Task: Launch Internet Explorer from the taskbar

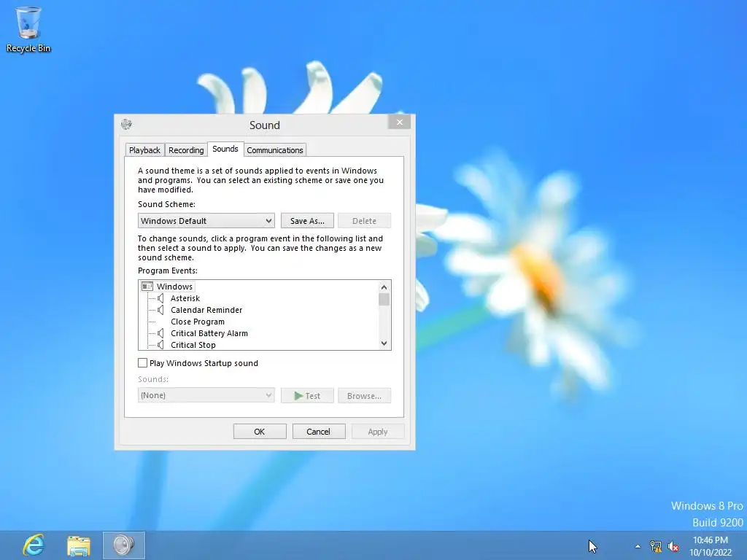Action: pos(34,545)
